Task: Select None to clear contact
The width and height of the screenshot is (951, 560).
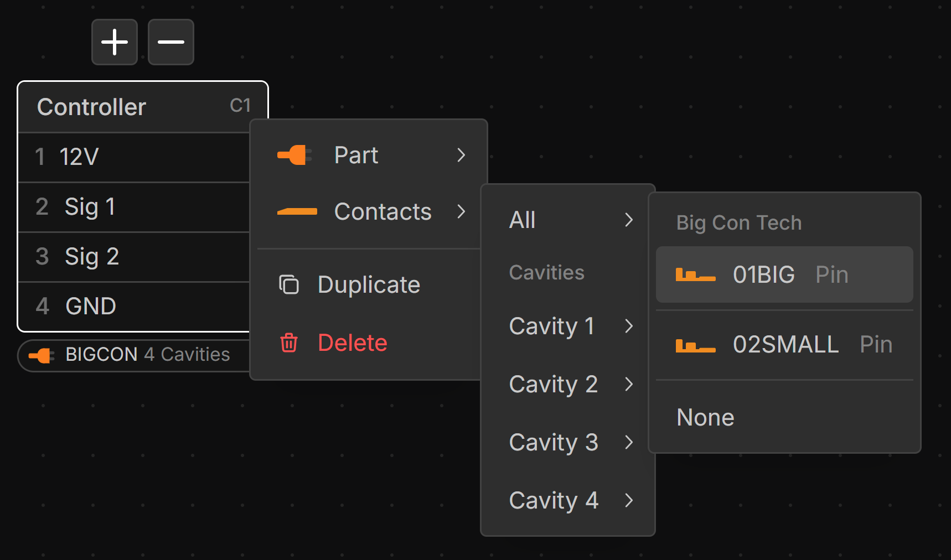Action: [x=705, y=417]
